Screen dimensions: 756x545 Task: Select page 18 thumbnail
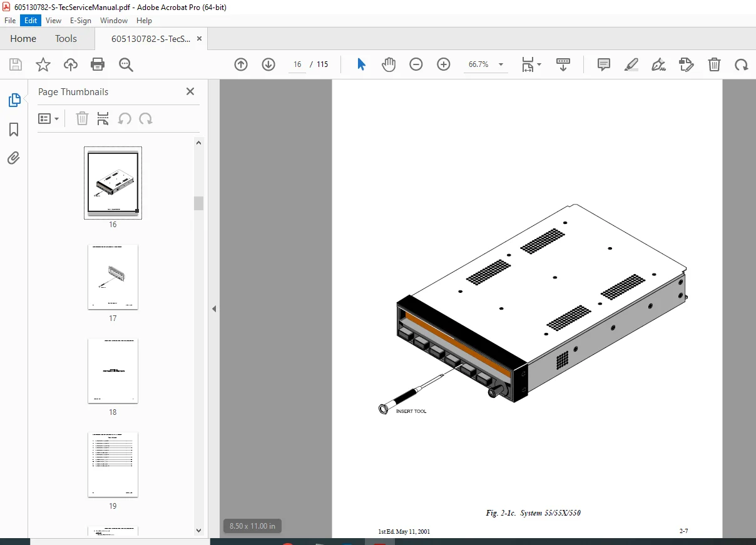pyautogui.click(x=113, y=370)
